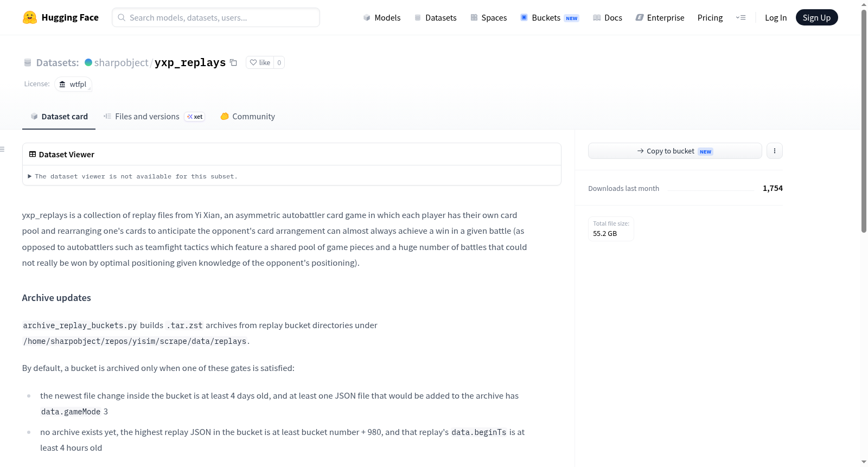Open the sharpobject user profile
The width and height of the screenshot is (868, 467).
pyautogui.click(x=121, y=62)
